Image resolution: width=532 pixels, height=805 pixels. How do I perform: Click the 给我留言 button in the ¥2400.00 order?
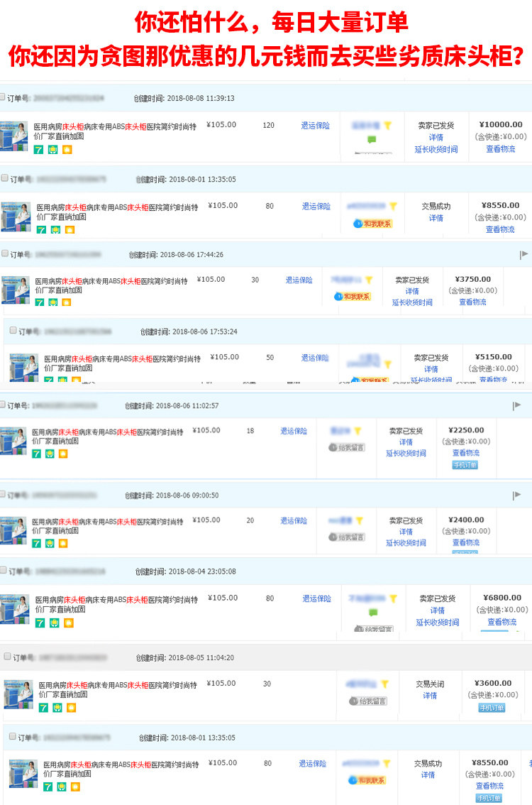coord(347,537)
